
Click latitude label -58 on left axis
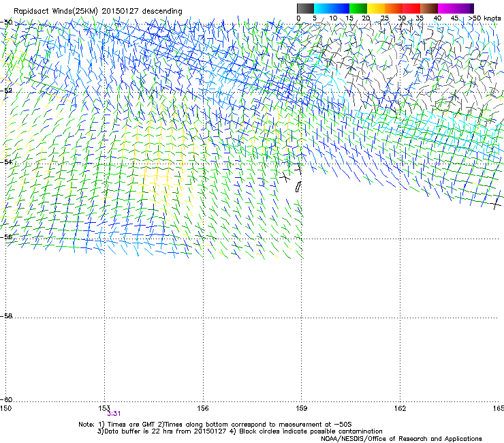[6, 316]
